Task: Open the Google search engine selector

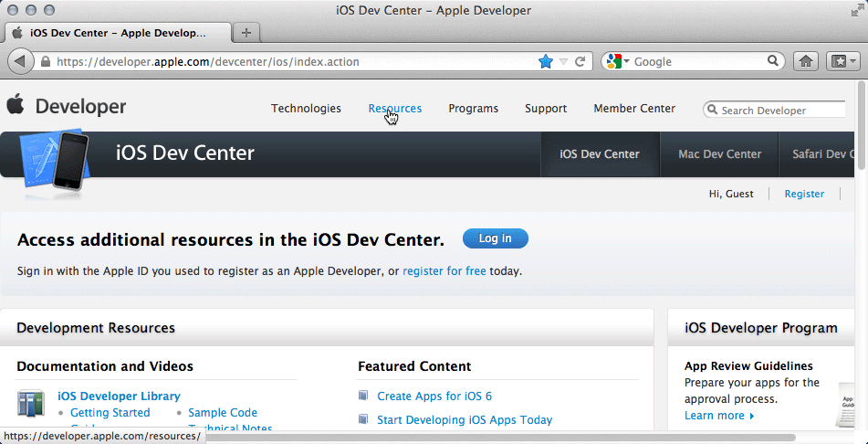Action: 617,61
